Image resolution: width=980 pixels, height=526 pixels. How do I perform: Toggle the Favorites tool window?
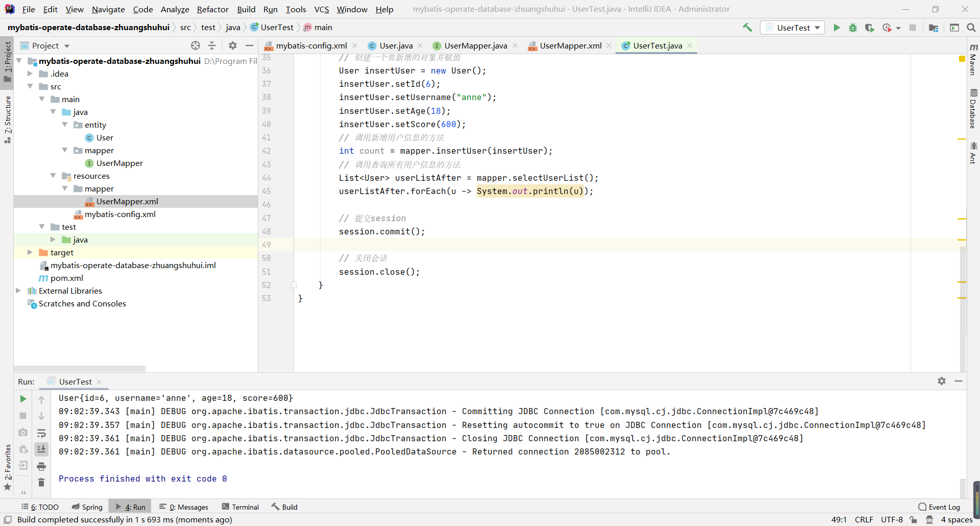(x=7, y=467)
